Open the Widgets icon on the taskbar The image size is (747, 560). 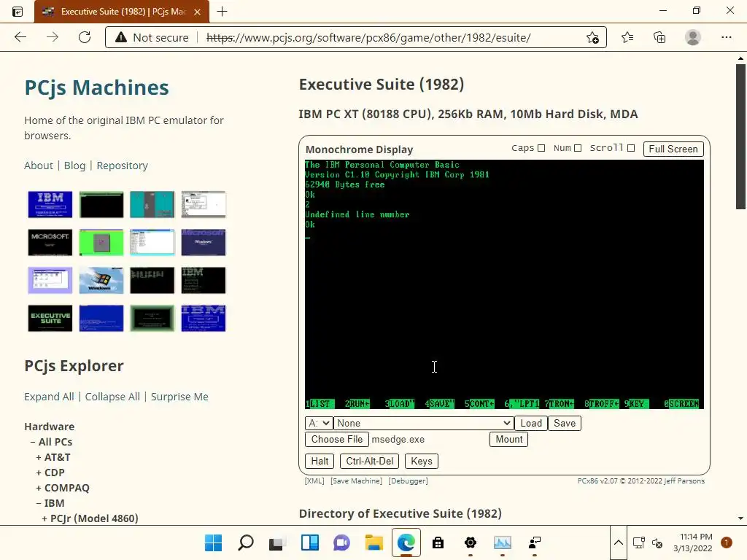(x=309, y=542)
